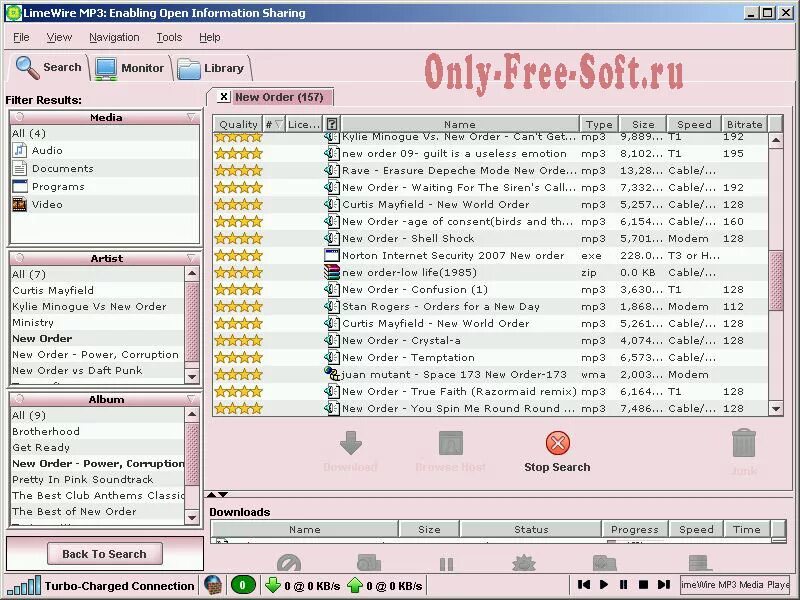Play the track in media player

(604, 585)
